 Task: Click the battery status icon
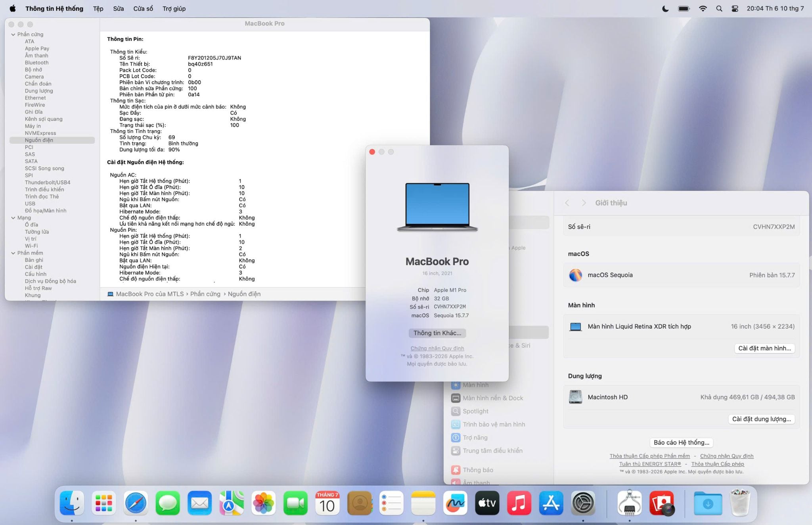684,8
